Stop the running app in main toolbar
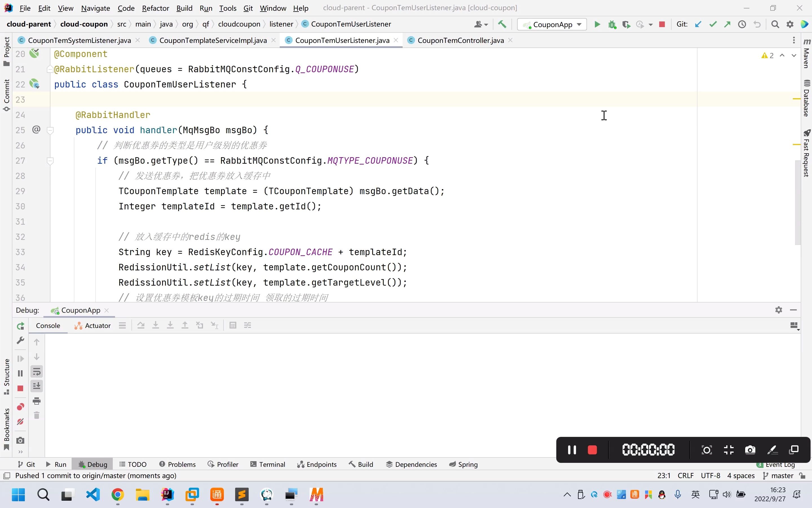The height and width of the screenshot is (508, 812). coord(662,24)
